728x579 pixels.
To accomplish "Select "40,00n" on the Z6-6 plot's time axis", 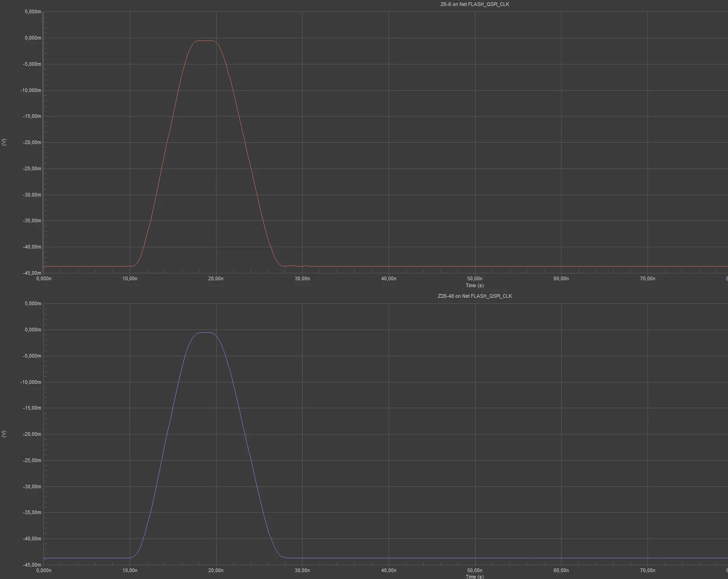I will click(x=389, y=278).
